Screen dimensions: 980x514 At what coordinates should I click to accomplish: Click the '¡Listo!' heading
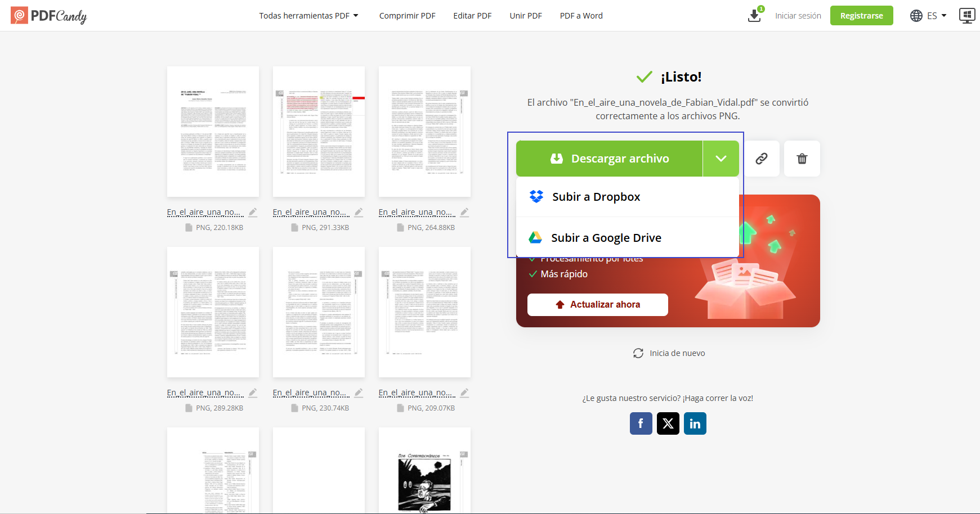(681, 77)
